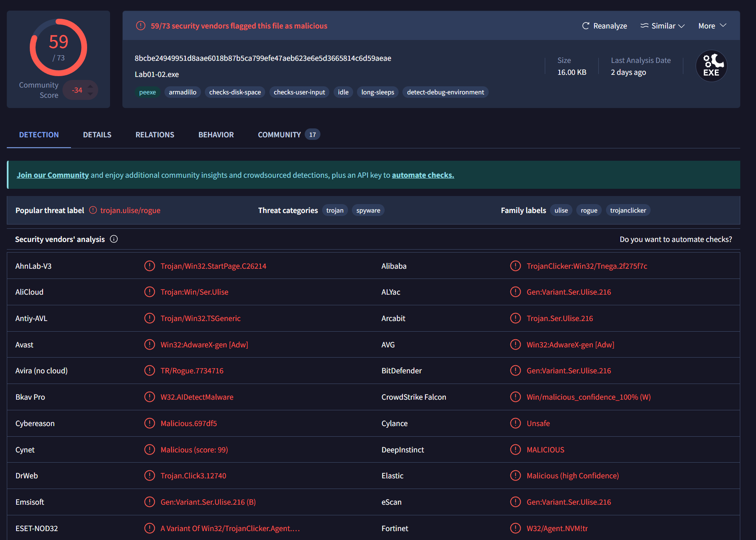The width and height of the screenshot is (756, 540).
Task: Click the alert icon in BitDefender row
Action: tap(515, 370)
